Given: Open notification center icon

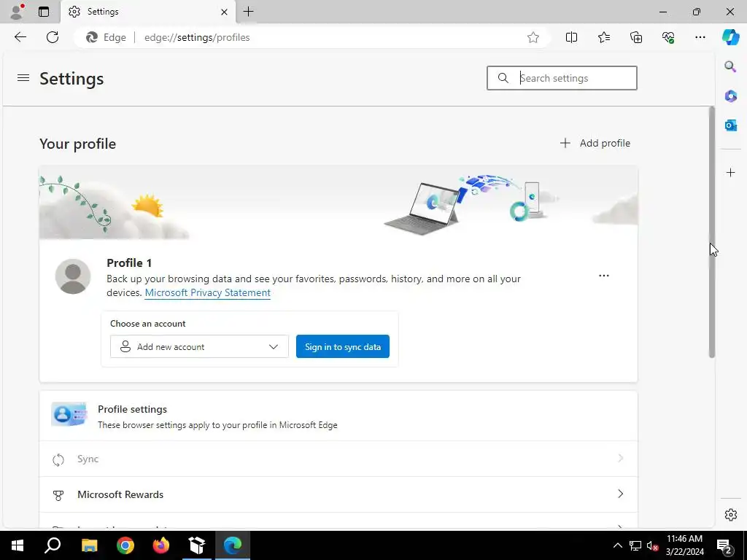Looking at the screenshot, I should point(725,545).
